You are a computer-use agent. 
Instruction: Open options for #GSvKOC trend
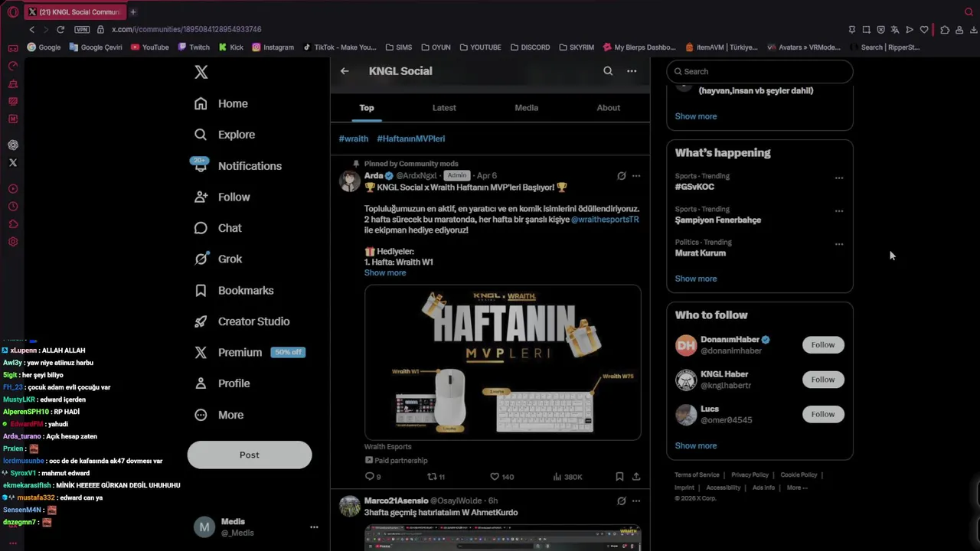(x=839, y=178)
